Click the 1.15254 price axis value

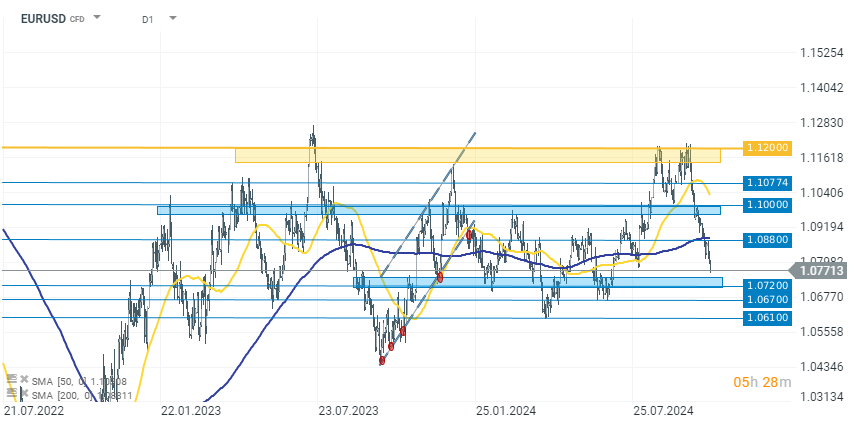pyautogui.click(x=822, y=53)
